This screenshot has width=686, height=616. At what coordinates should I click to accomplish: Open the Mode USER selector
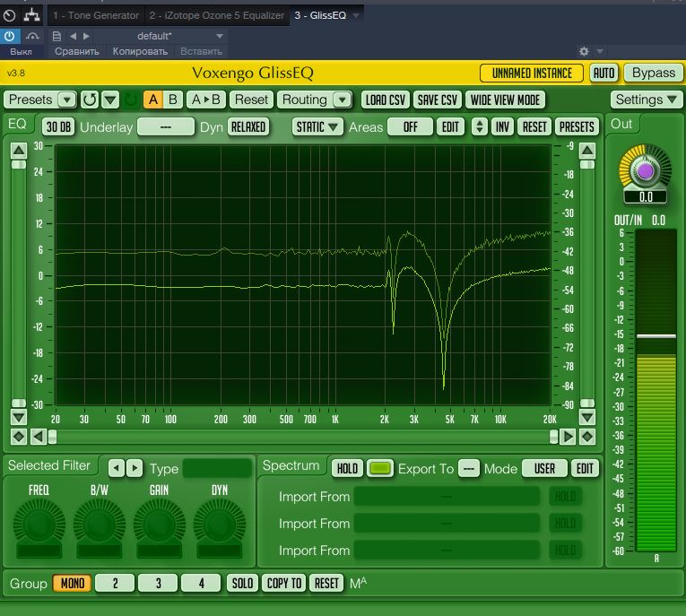[544, 469]
